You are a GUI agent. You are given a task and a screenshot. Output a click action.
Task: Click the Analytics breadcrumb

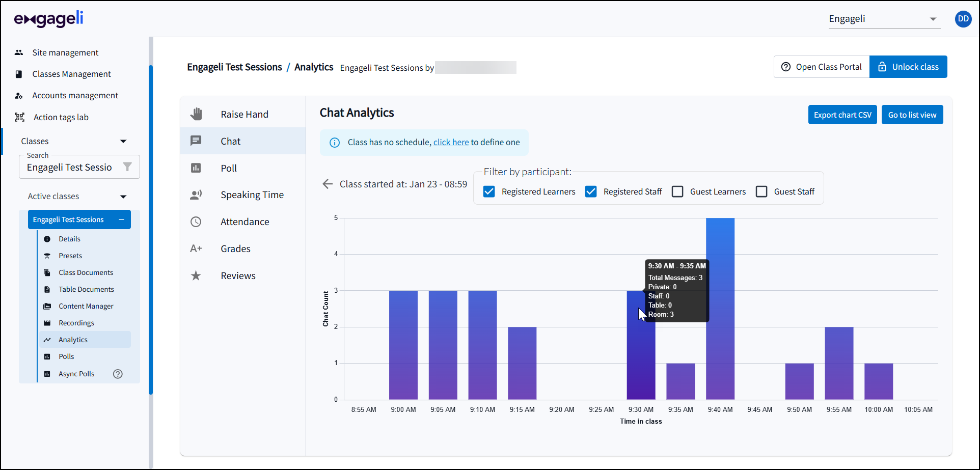pyautogui.click(x=314, y=67)
